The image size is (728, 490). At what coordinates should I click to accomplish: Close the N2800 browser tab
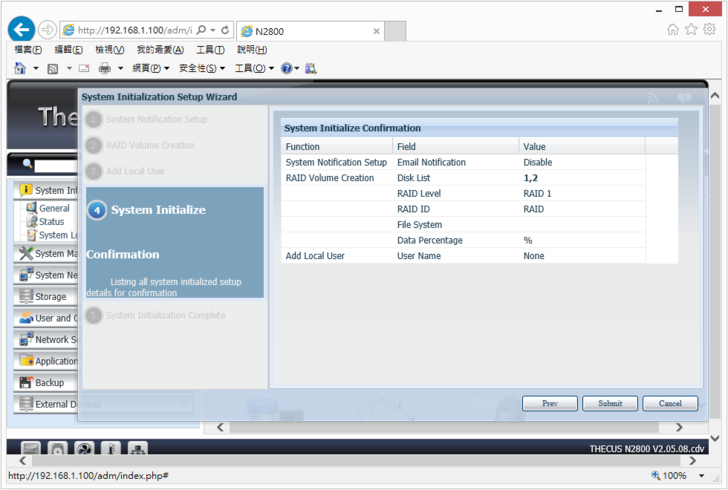click(x=376, y=31)
